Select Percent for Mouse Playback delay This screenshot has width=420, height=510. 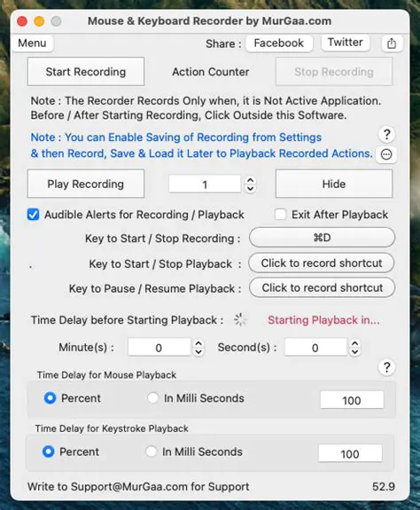tap(50, 398)
